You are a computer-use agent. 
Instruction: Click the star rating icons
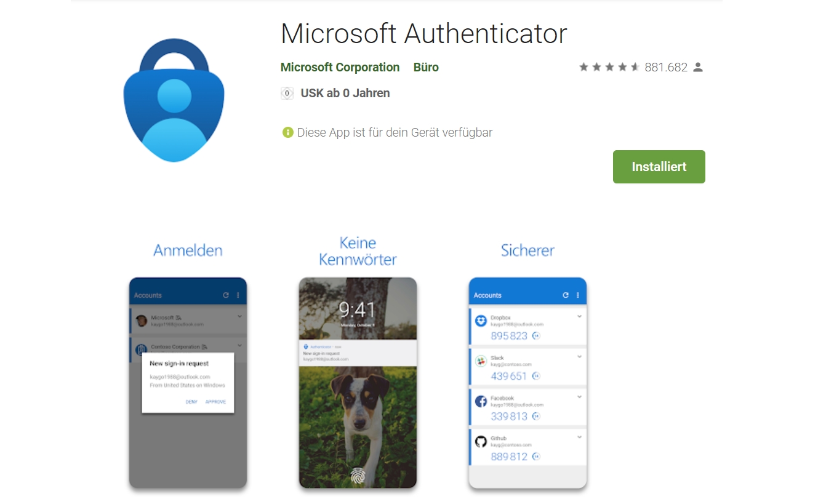(x=609, y=67)
